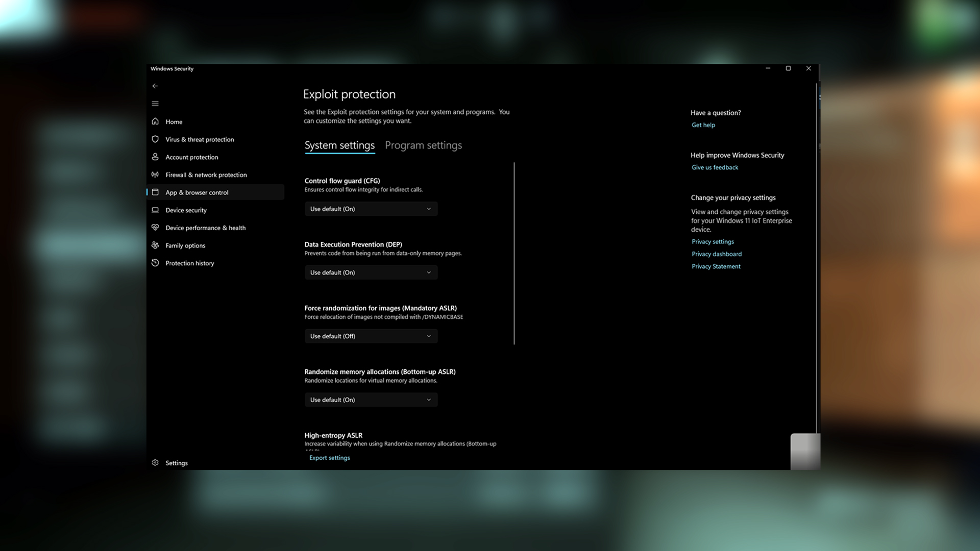Open the Control flow guard (CFG) dropdown
Viewport: 980px width, 551px height.
371,209
